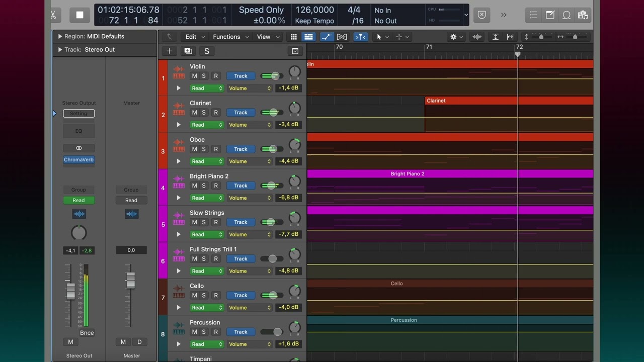Open the Loop Browser
Viewport: 644px width, 362px height.
click(x=567, y=15)
